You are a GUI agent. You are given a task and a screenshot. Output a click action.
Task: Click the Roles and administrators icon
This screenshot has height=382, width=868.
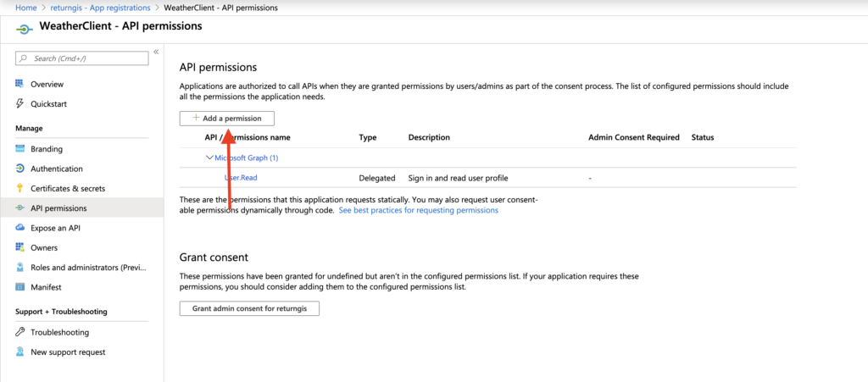point(20,268)
